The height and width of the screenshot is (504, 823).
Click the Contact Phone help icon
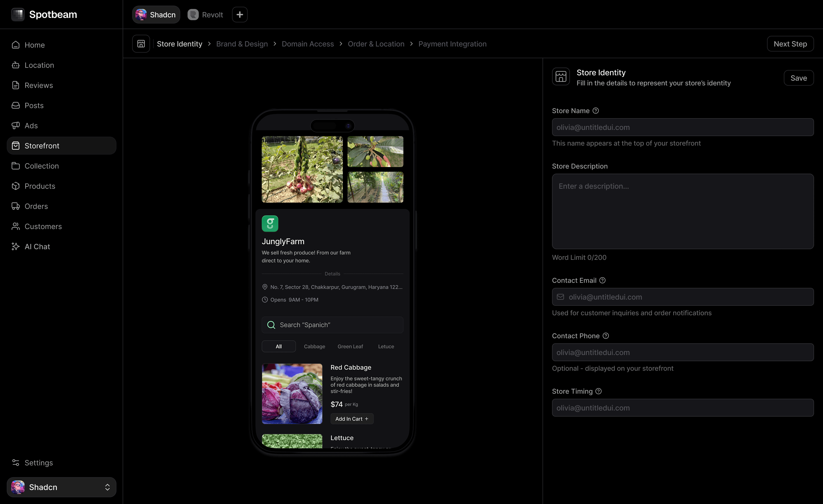tap(605, 336)
